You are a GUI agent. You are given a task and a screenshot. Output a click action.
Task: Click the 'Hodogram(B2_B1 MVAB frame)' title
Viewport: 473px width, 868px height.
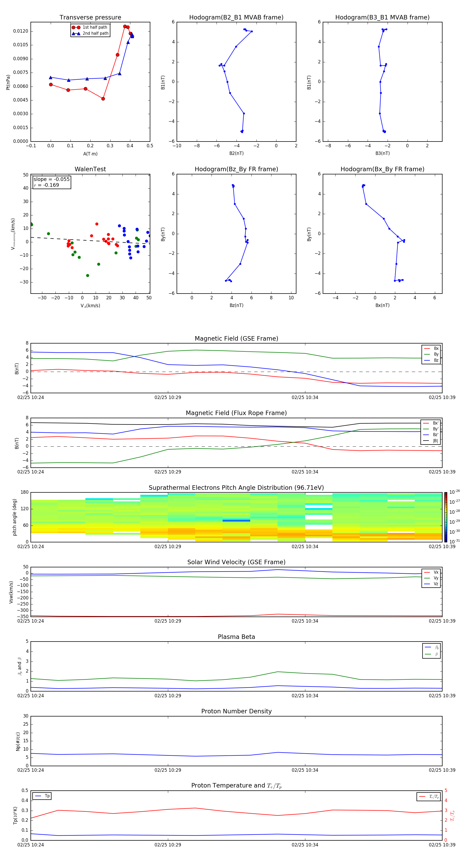coord(236,18)
